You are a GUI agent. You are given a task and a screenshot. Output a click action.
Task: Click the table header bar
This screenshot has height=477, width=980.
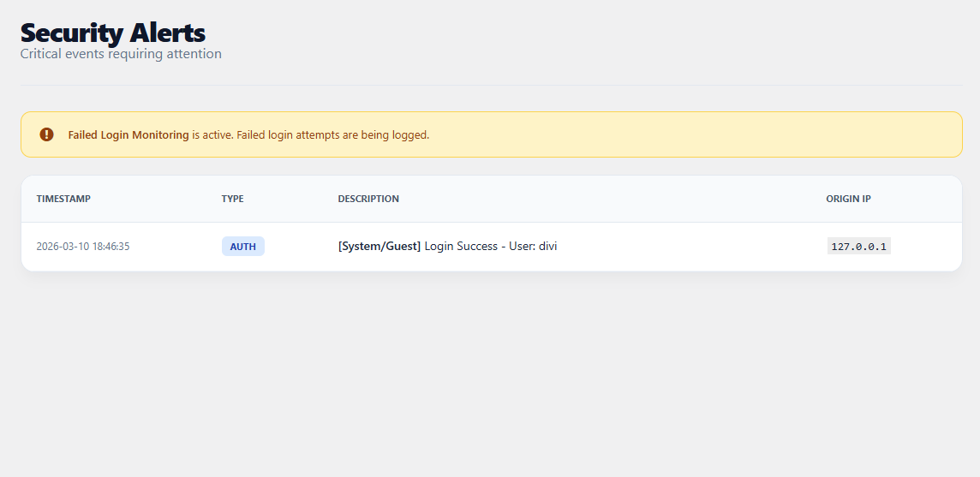(x=600, y=199)
